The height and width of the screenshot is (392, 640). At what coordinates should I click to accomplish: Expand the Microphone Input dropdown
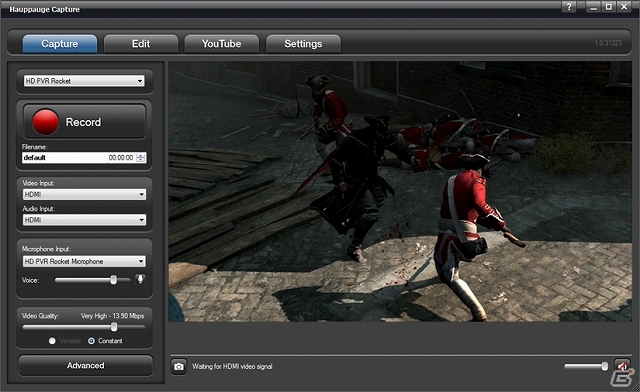84,261
